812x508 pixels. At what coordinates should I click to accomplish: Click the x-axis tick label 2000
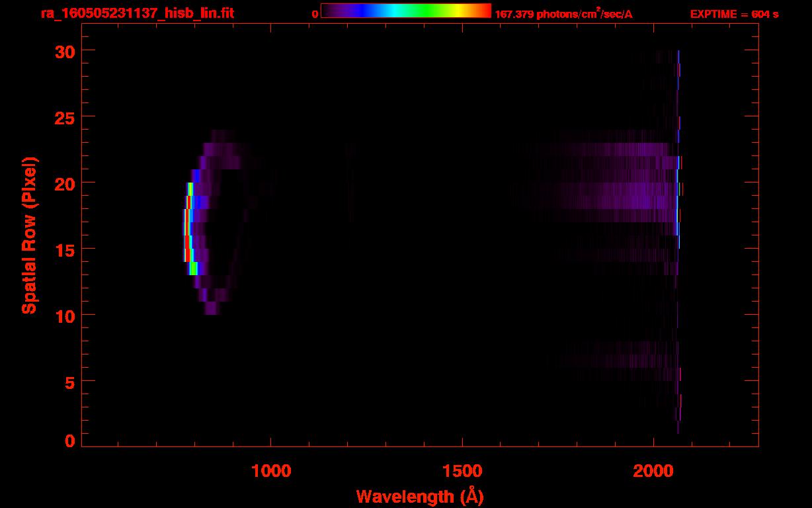point(653,470)
